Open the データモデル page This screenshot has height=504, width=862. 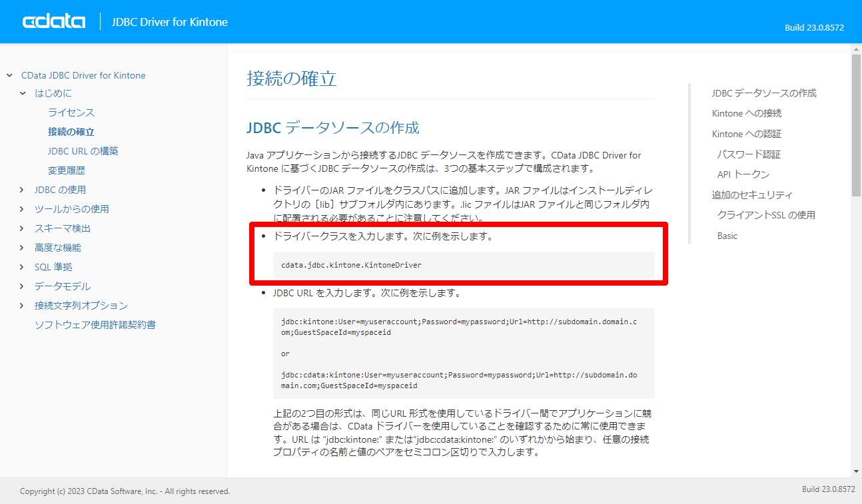(63, 286)
